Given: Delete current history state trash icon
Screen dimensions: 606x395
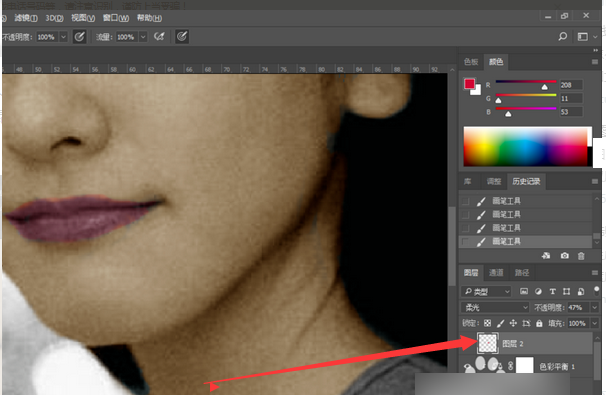Looking at the screenshot, I should coord(581,256).
